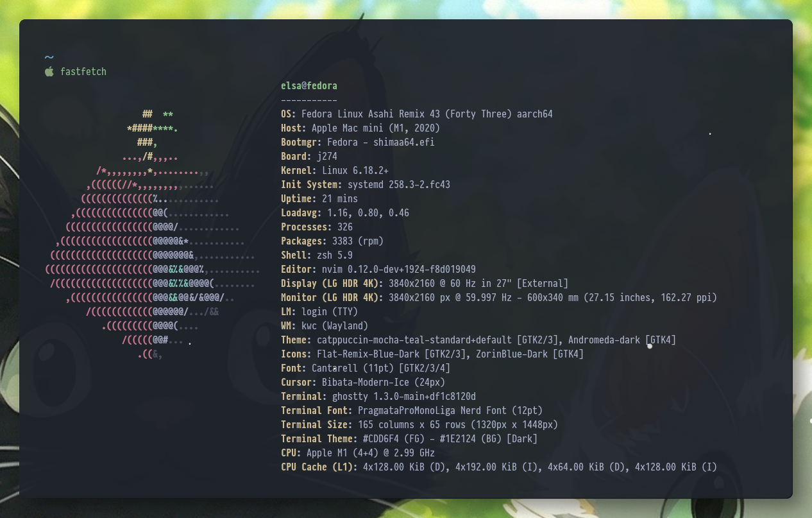Click the Editor nvim version line
The height and width of the screenshot is (518, 812).
tap(378, 270)
